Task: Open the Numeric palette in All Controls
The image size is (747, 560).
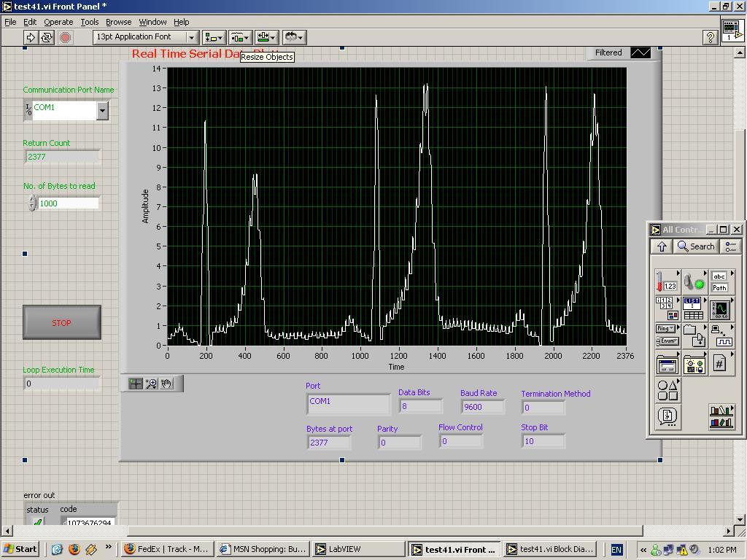Action: [666, 281]
